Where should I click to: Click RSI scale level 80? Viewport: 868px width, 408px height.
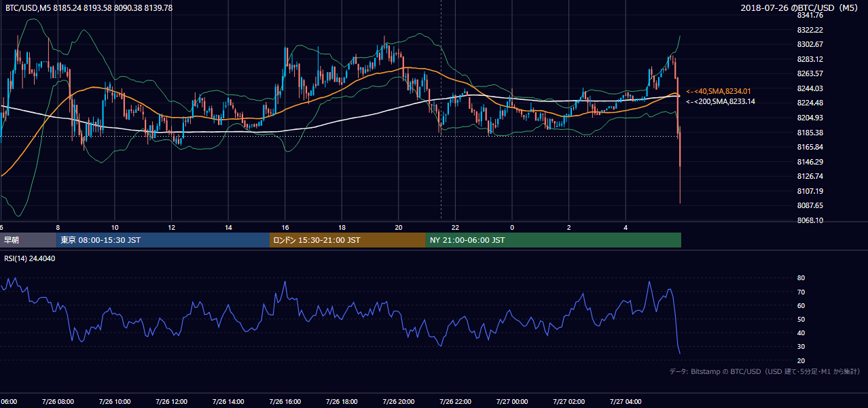pyautogui.click(x=801, y=278)
